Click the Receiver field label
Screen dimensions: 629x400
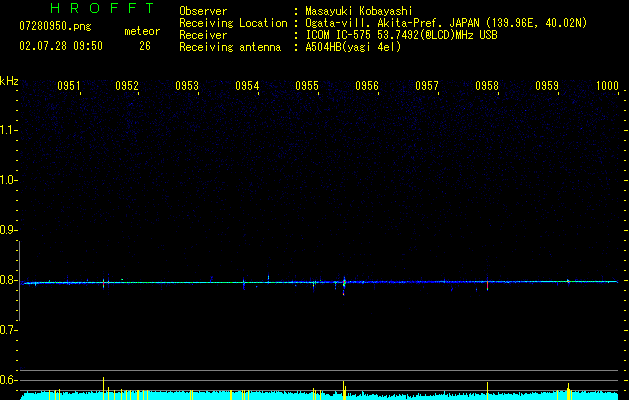click(x=203, y=35)
